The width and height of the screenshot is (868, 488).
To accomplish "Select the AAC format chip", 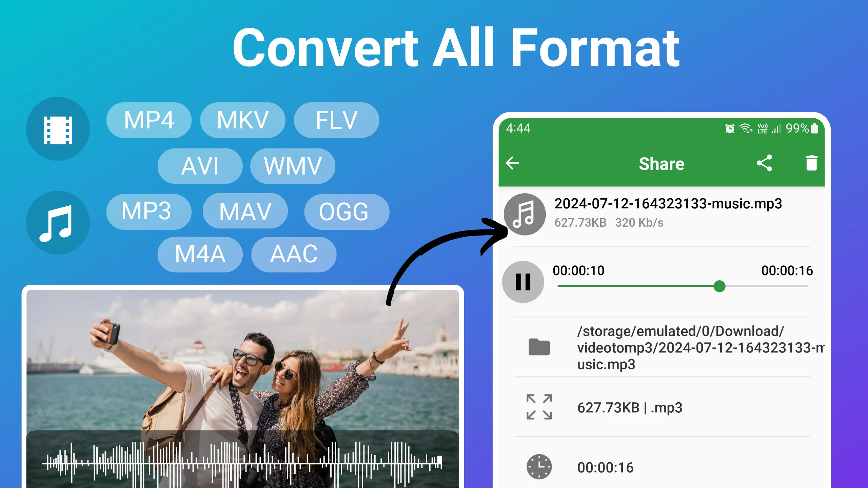I will (294, 254).
